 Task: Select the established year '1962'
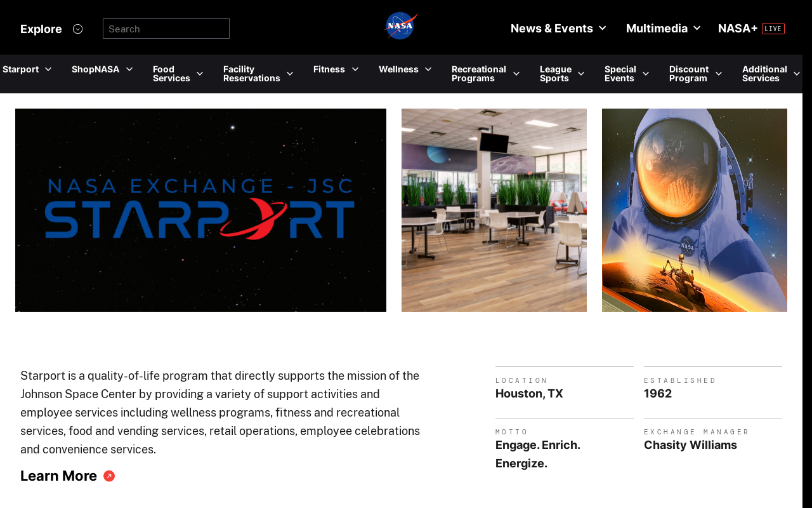pyautogui.click(x=658, y=394)
